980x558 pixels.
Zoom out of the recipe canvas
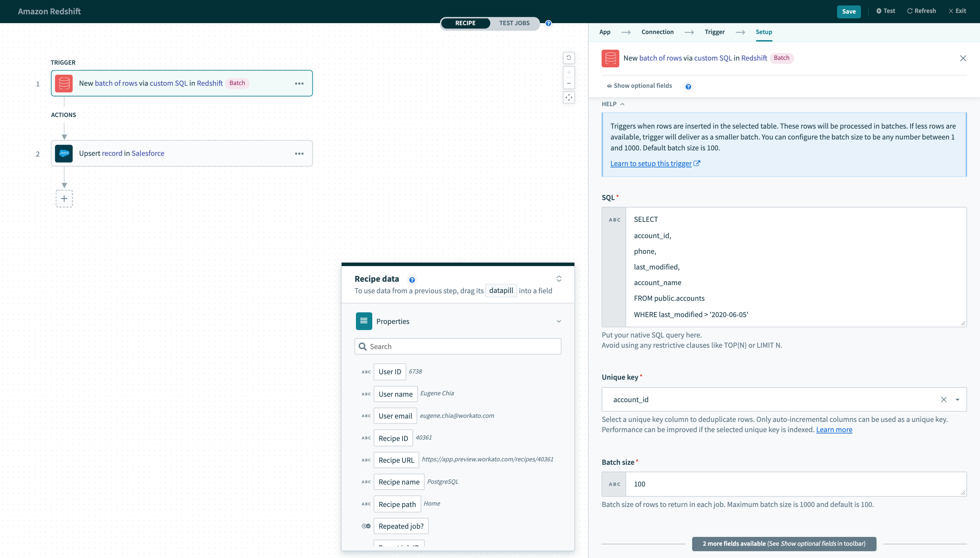569,83
